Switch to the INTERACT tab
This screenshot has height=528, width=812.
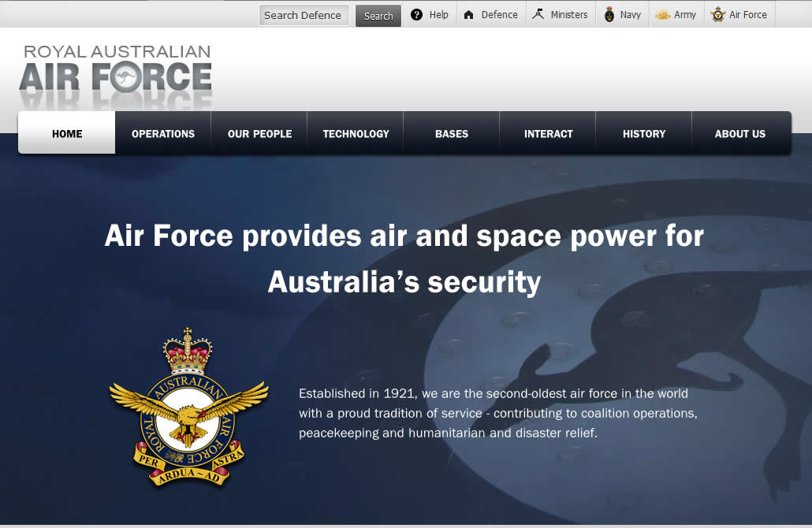(548, 133)
